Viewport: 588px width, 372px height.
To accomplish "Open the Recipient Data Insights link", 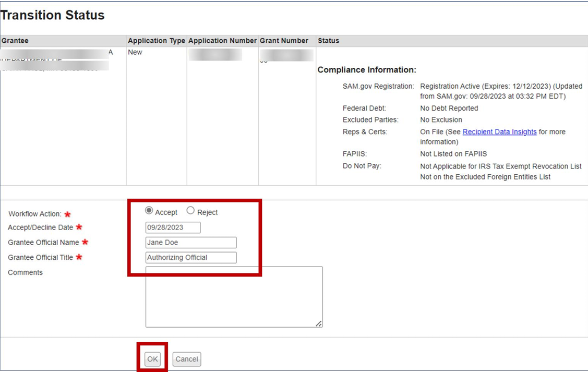I will pos(499,132).
